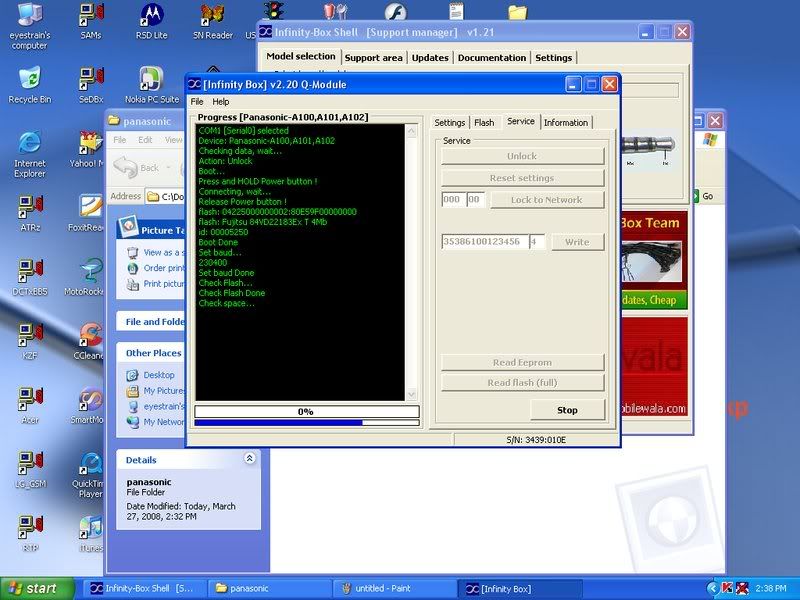Viewport: 800px width, 600px height.
Task: Open Nokia PC Suite icon
Action: point(152,85)
